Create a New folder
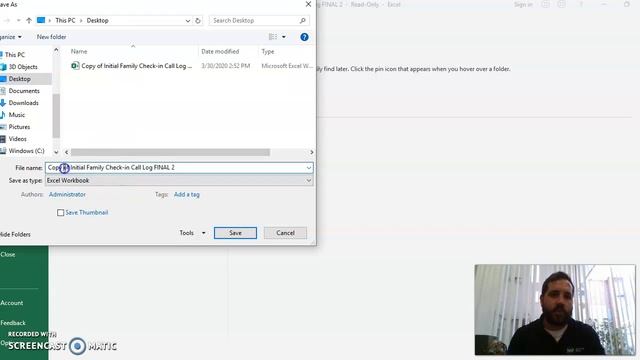This screenshot has width=640, height=360. (51, 37)
